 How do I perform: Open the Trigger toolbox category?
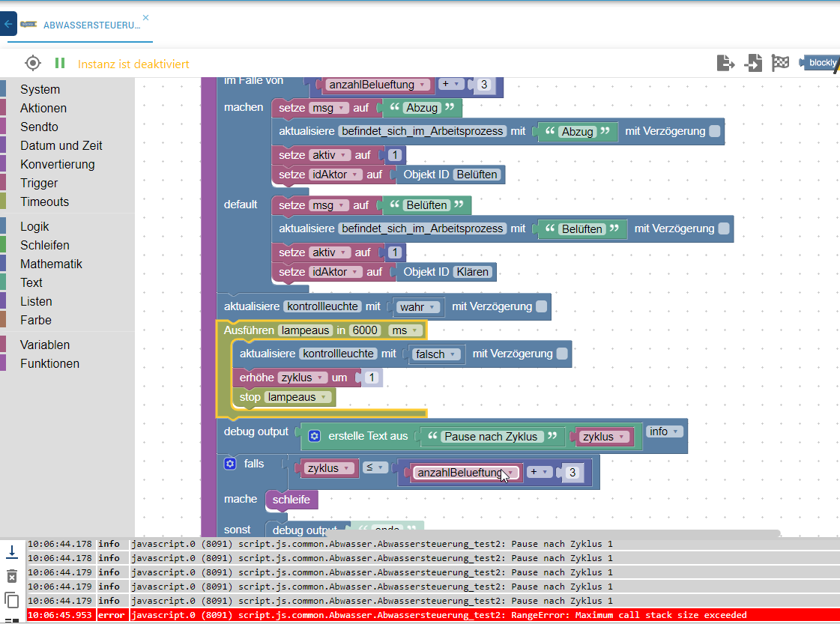click(x=39, y=184)
